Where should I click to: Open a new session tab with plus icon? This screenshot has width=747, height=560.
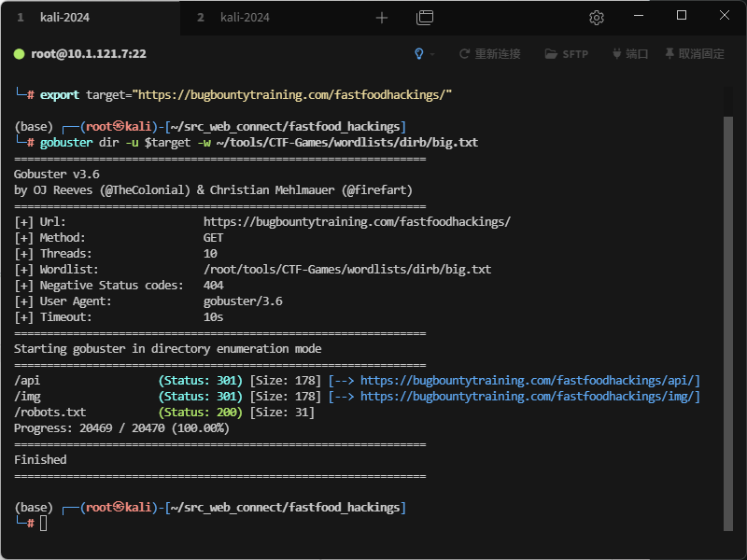[x=381, y=18]
